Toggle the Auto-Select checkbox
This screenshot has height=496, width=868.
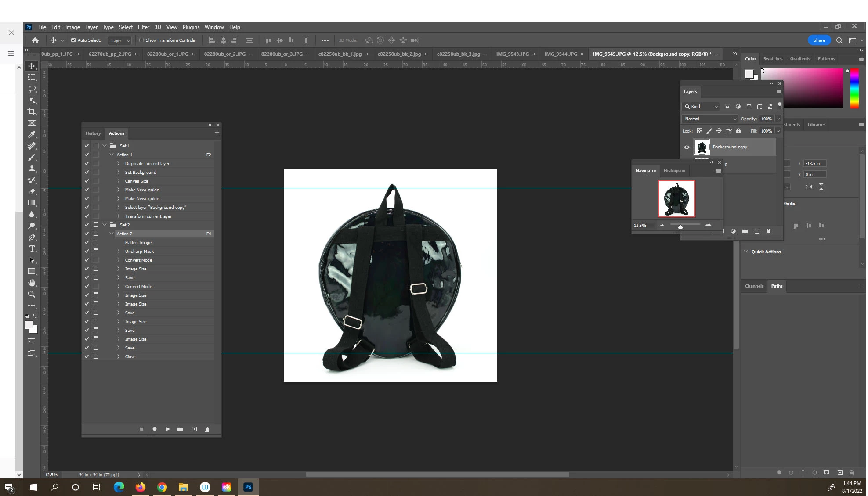pos(73,40)
